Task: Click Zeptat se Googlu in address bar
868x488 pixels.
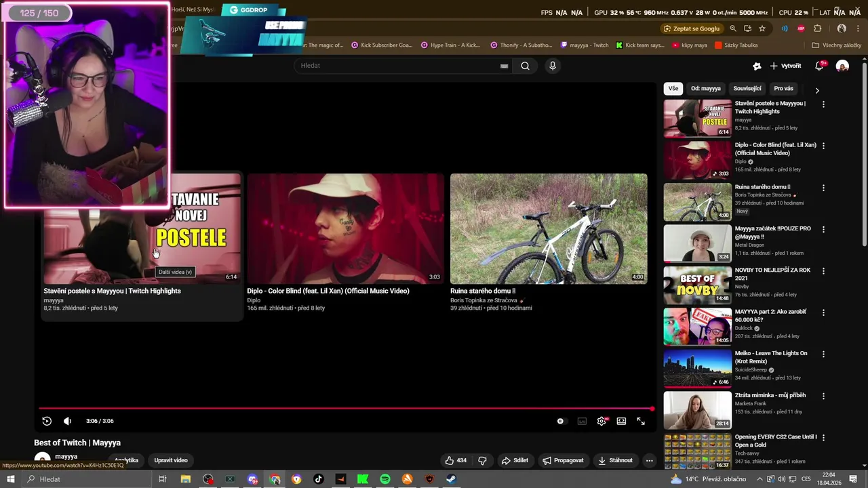Action: coord(692,28)
